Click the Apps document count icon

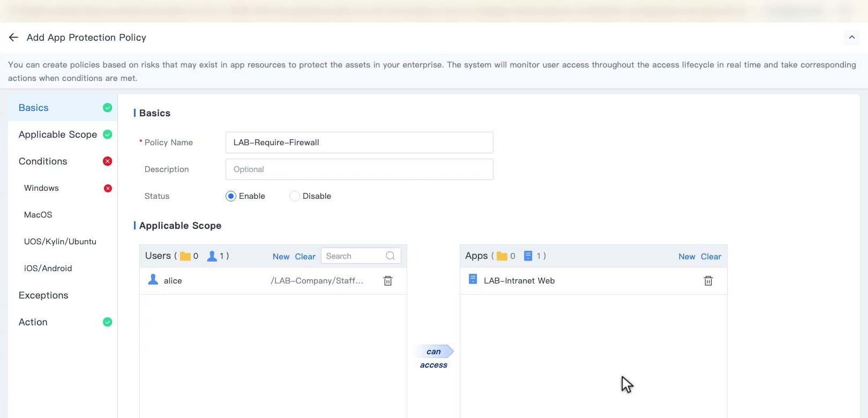(528, 256)
